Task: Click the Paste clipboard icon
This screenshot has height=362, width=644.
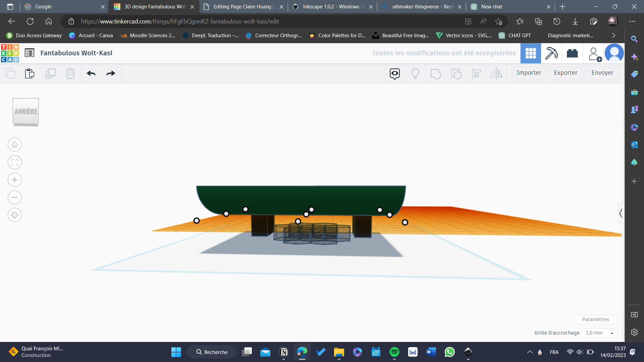Action: (30, 73)
